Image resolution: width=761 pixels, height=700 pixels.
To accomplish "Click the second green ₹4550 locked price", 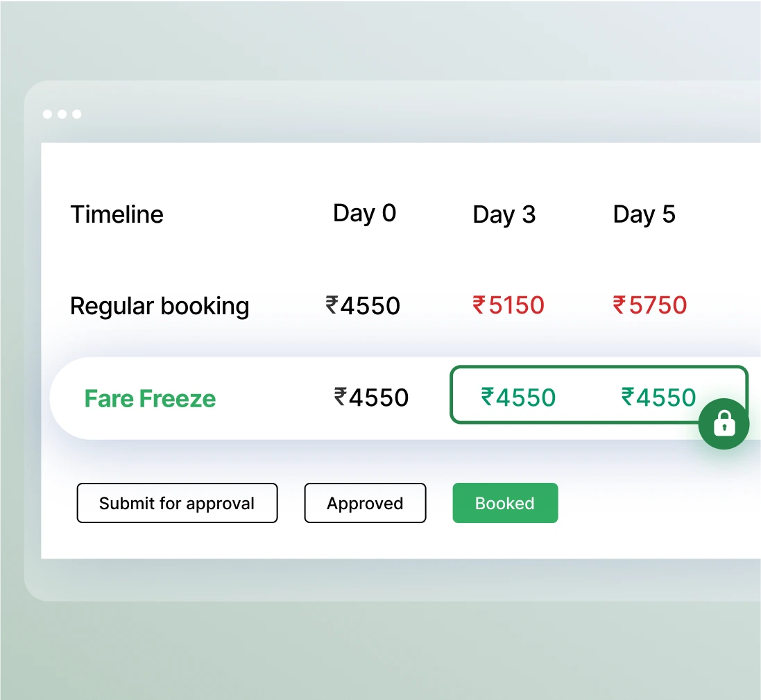I will tap(658, 398).
